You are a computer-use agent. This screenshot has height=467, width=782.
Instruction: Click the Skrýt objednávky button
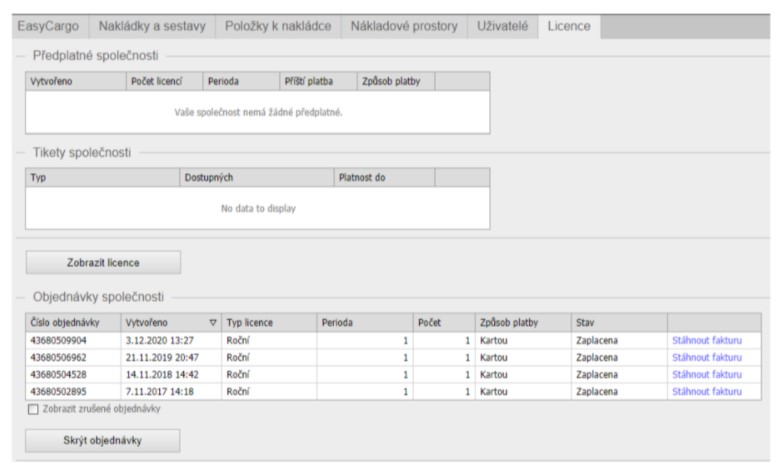pyautogui.click(x=103, y=441)
